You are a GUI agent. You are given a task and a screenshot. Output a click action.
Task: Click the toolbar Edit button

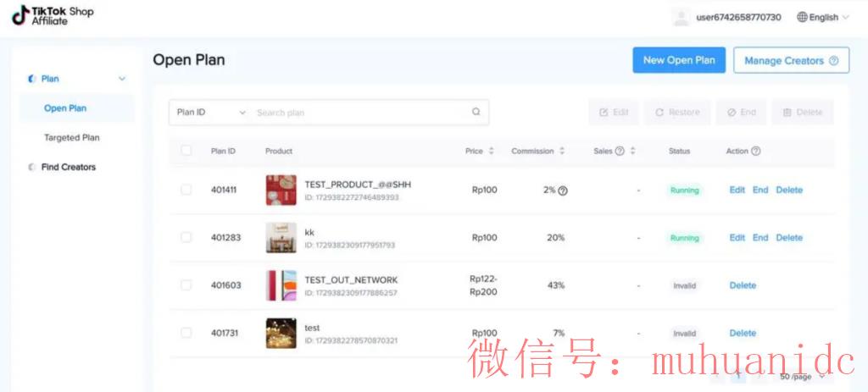614,113
